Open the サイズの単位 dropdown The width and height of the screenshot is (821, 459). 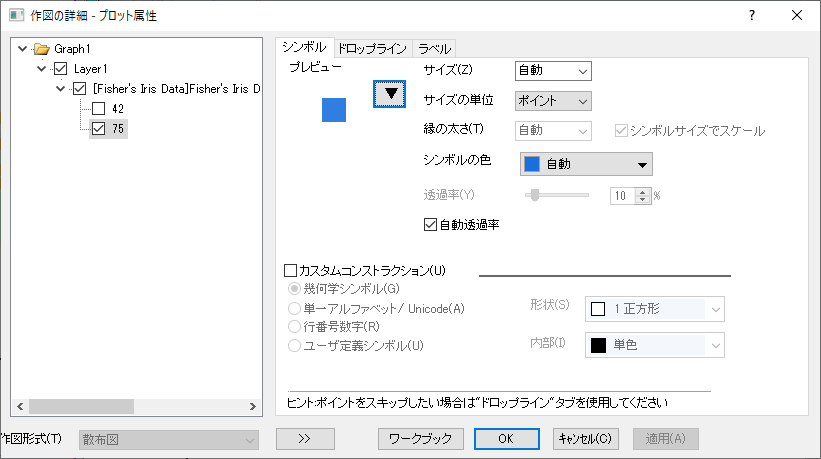(553, 101)
